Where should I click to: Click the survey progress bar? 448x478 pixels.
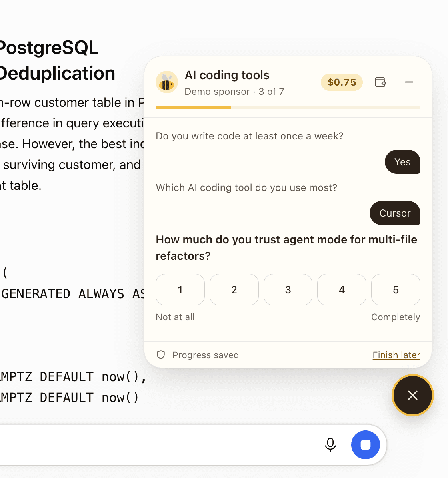point(288,107)
